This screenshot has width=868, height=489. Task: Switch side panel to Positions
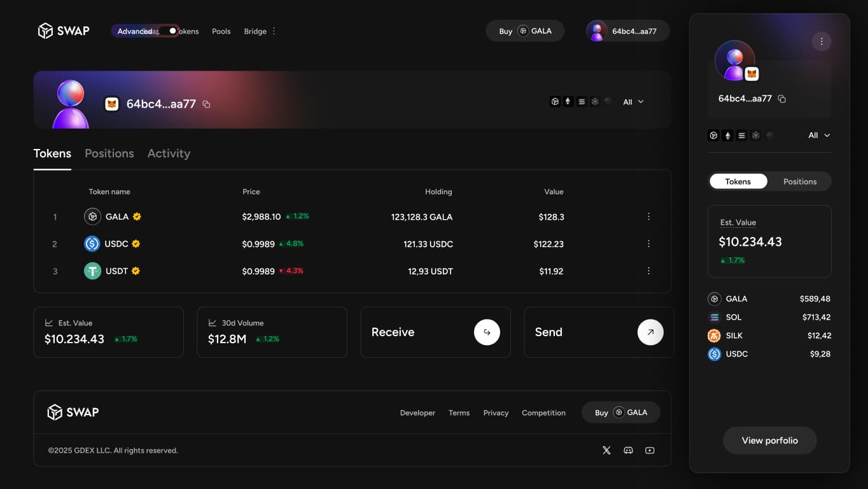point(800,181)
